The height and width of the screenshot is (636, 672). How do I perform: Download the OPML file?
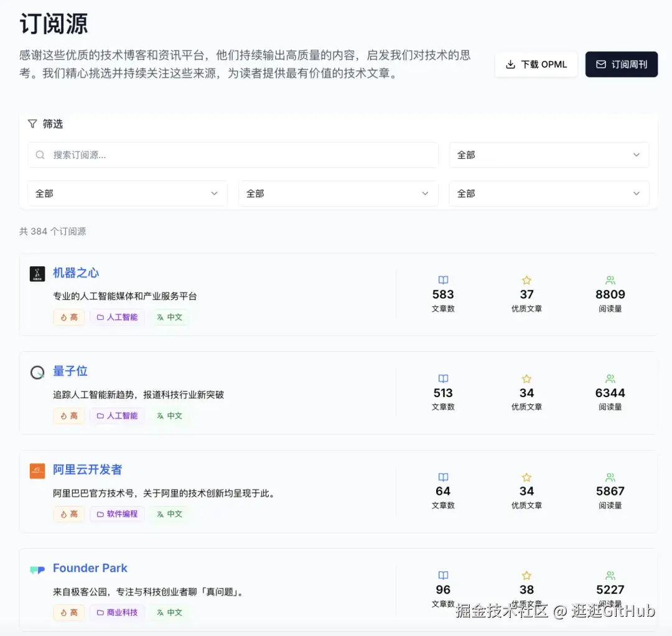coord(536,64)
